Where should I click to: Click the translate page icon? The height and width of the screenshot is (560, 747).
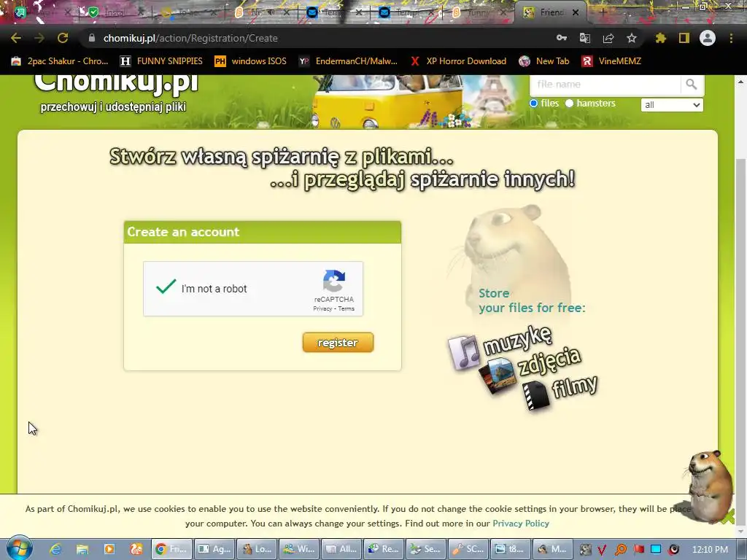coord(585,38)
